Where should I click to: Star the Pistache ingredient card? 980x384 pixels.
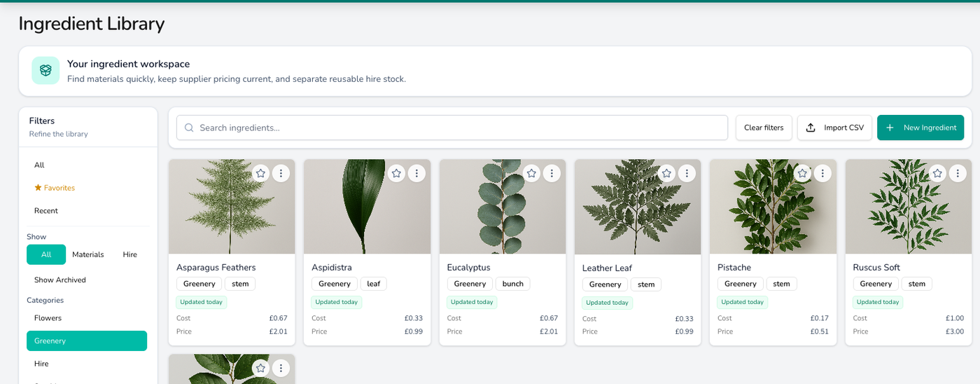(802, 173)
